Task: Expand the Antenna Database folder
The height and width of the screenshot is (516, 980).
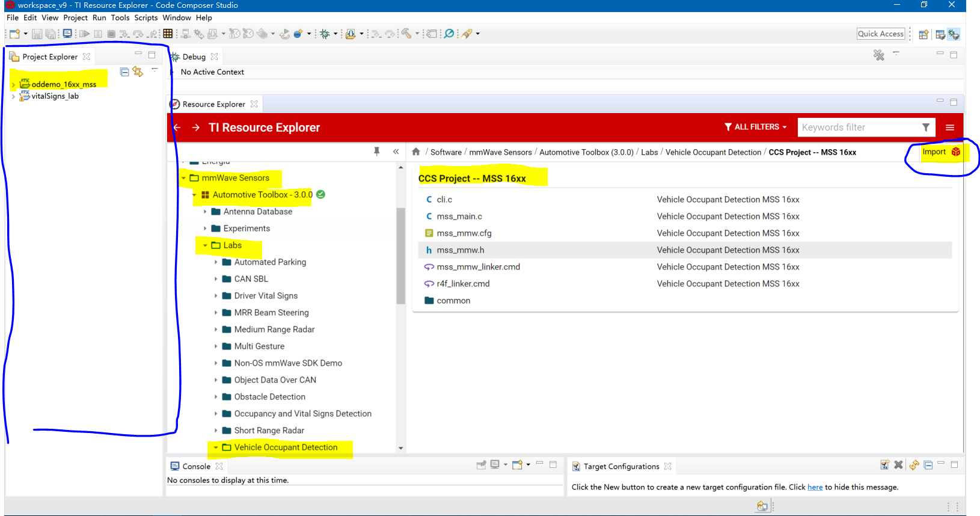Action: tap(205, 212)
